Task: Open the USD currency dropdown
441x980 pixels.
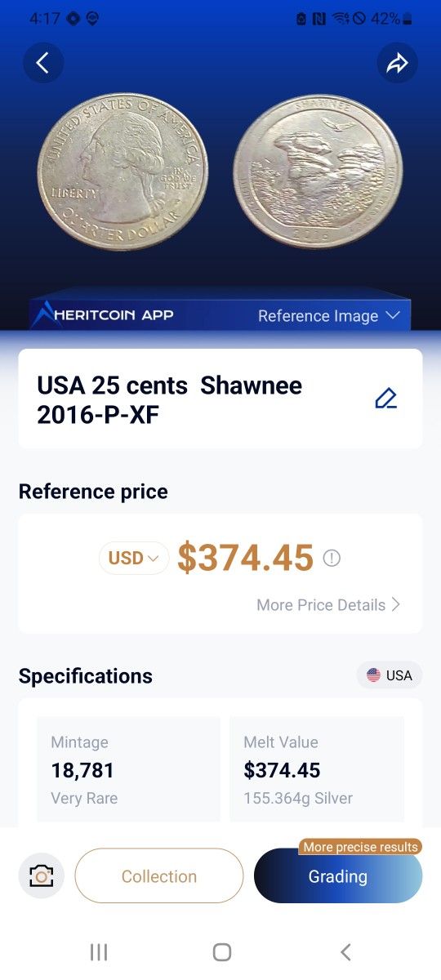Action: coord(134,558)
